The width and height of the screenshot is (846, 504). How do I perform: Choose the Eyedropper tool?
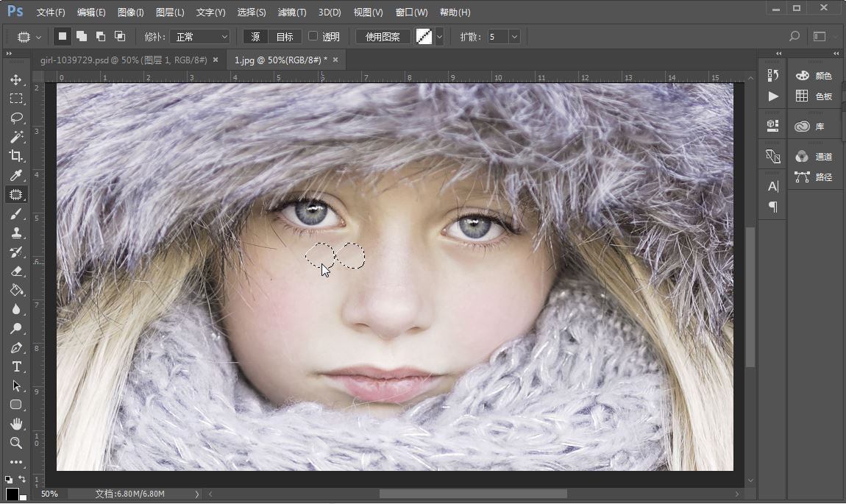coord(15,175)
